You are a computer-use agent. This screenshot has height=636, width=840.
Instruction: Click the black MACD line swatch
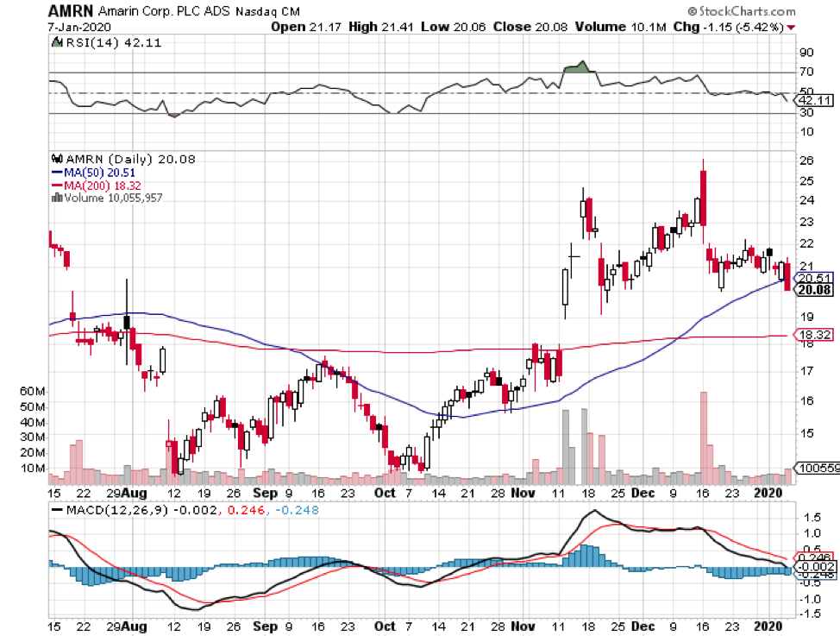[56, 510]
